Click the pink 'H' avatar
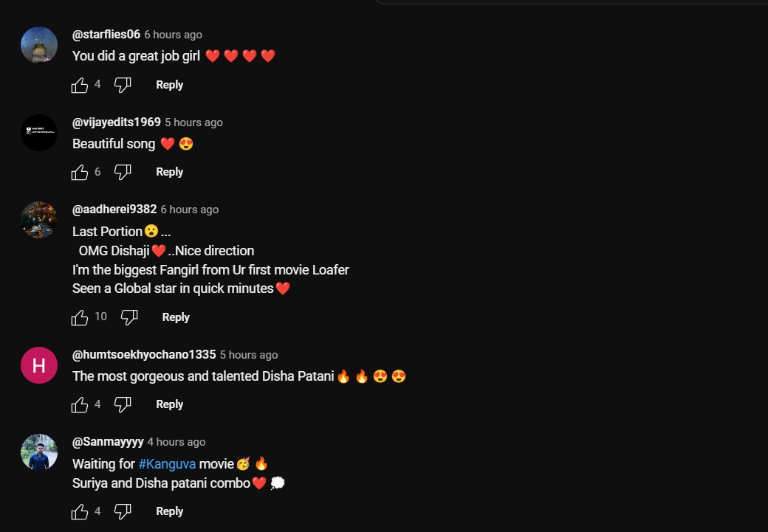 (x=39, y=365)
